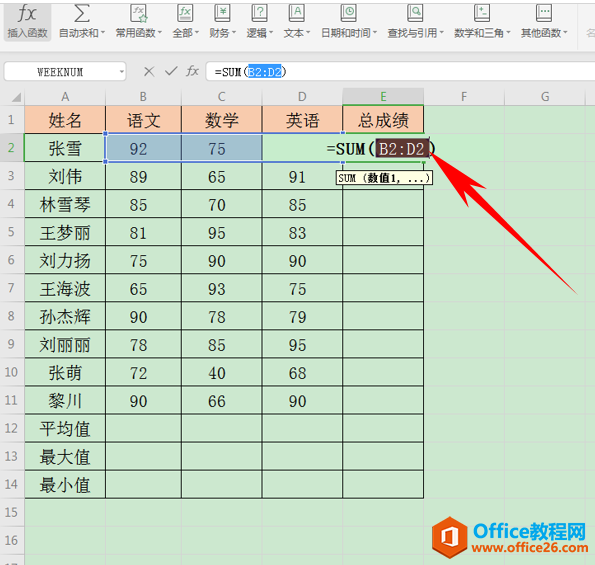This screenshot has width=595, height=565.
Task: Expand the 自动求和 dropdown label
Action: [82, 33]
